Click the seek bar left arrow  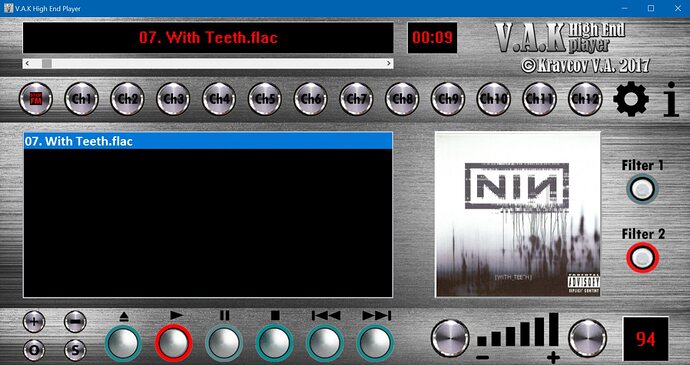(x=27, y=63)
